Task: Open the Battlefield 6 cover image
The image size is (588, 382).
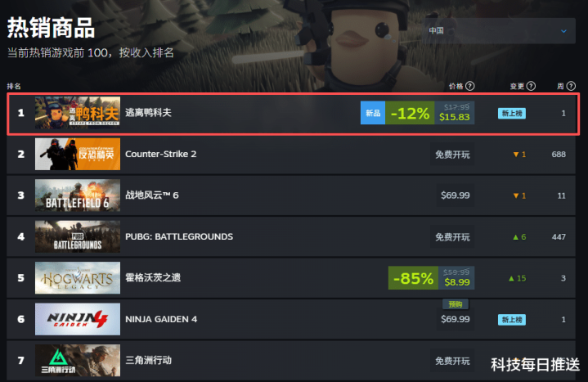Action: click(78, 195)
